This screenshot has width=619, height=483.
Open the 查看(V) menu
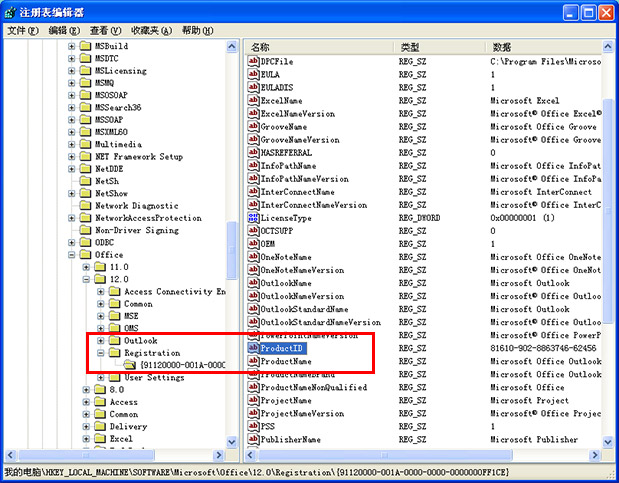click(105, 30)
